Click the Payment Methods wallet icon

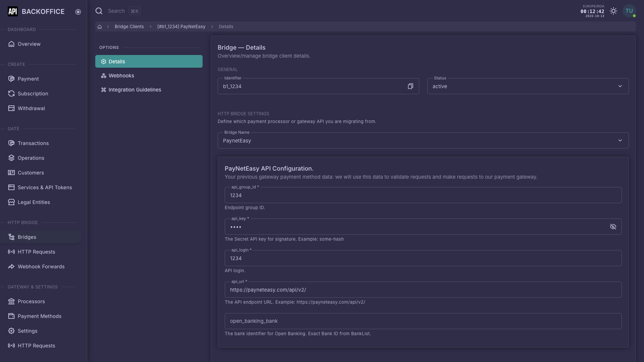[11, 316]
